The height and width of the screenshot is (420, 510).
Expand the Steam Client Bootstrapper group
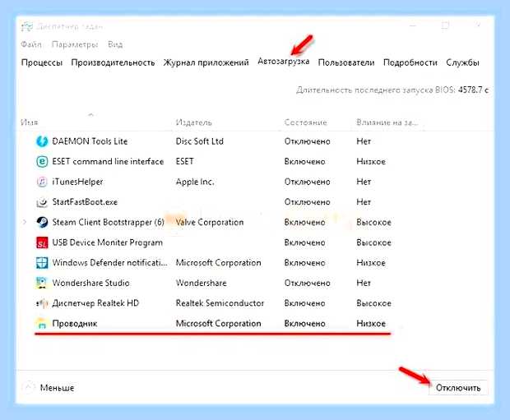click(25, 223)
